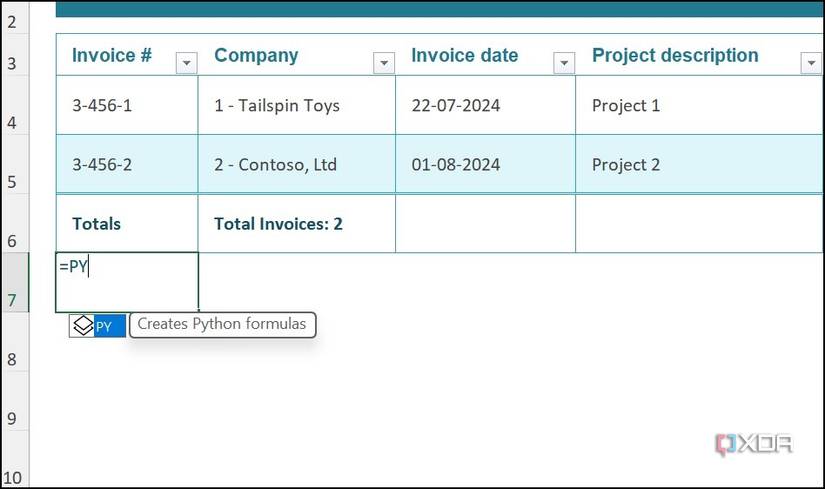Click the 22-07-2024 invoice date cell
This screenshot has width=825, height=489.
point(485,105)
